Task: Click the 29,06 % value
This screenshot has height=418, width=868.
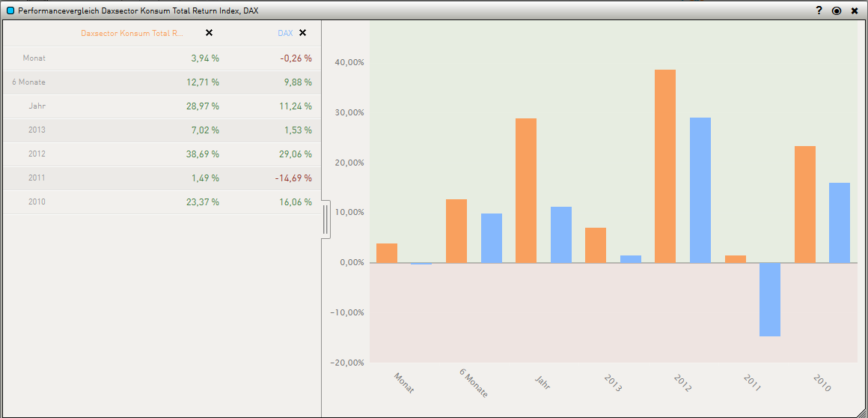Action: tap(296, 154)
